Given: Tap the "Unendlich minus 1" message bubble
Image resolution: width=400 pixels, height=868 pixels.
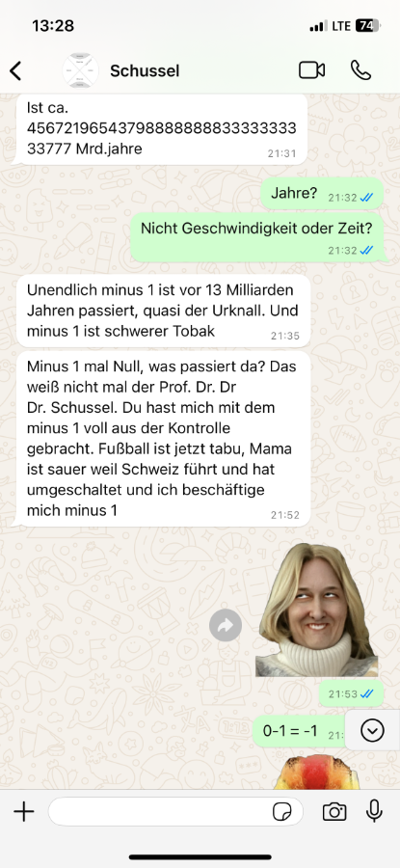Looking at the screenshot, I should [x=161, y=311].
